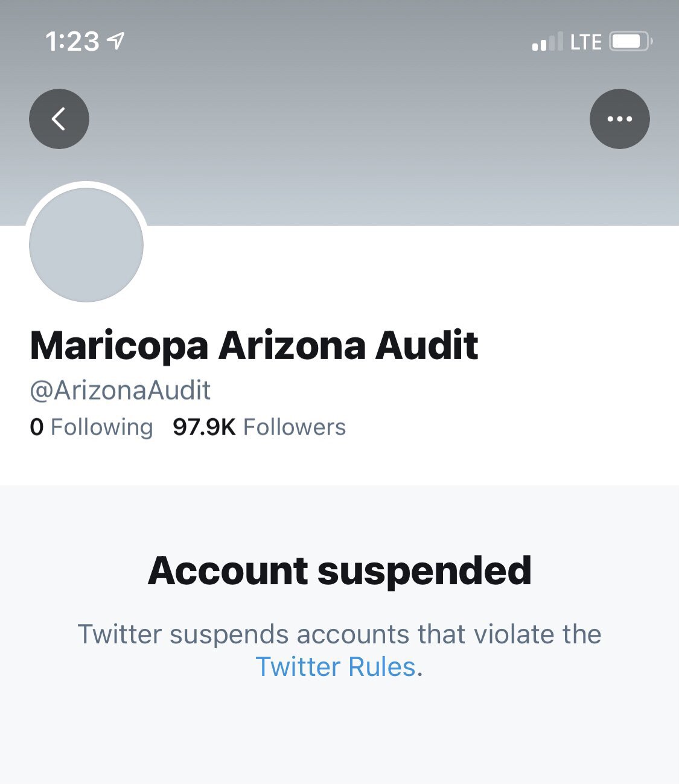
Task: Tap the clock showing 1:23
Action: 71,40
